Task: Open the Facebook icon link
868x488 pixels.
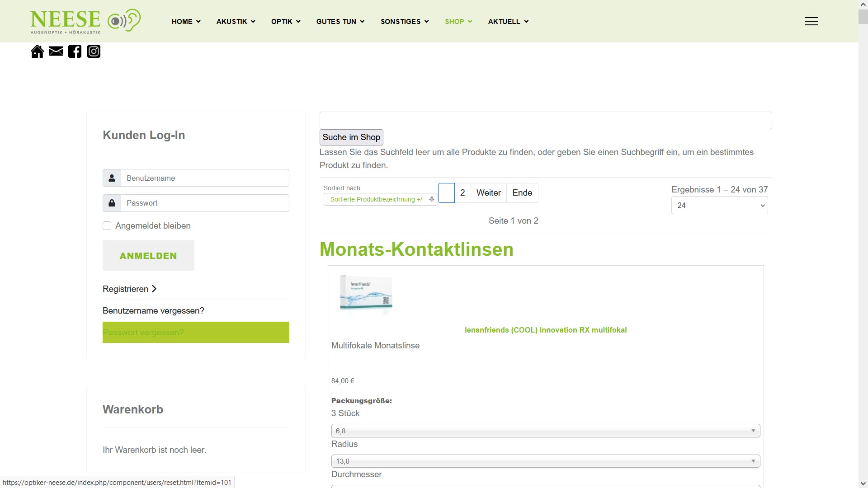Action: (75, 52)
